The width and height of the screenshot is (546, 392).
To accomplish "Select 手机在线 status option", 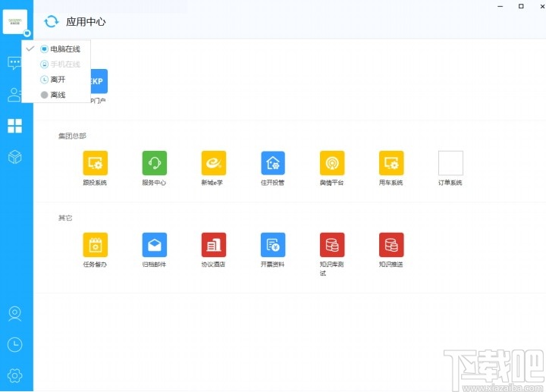I will 56,64.
